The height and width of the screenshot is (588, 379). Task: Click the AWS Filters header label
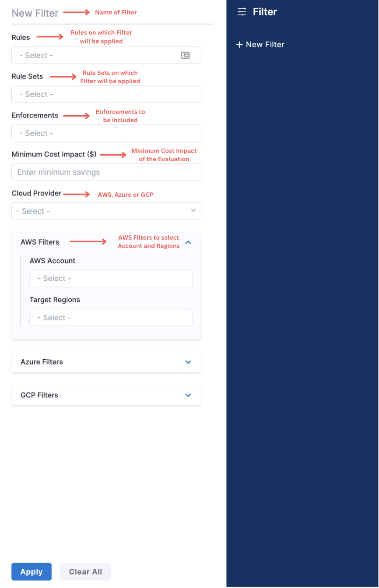click(40, 242)
